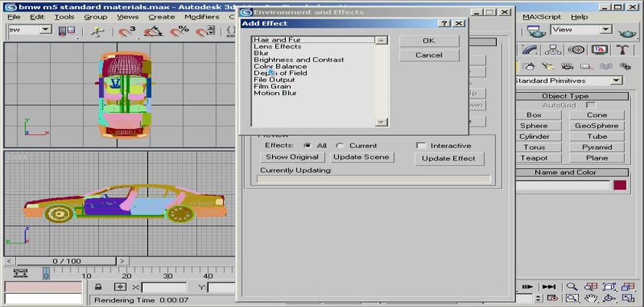
Task: Open the Views menu
Action: [x=128, y=17]
